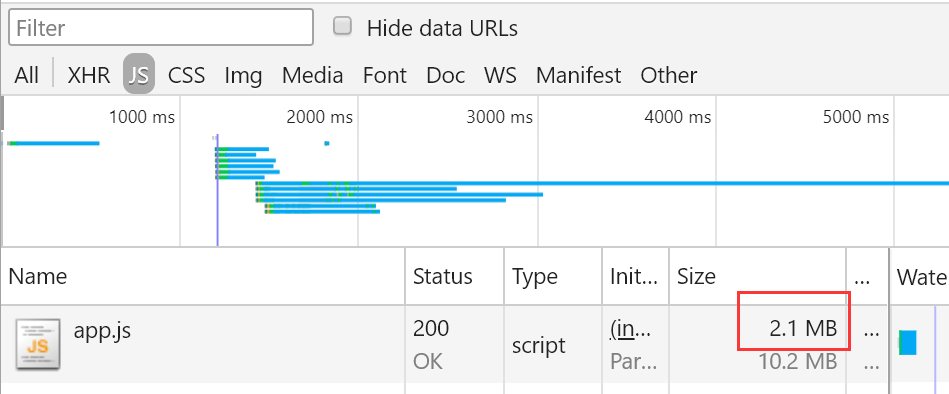Click the app.js JS file icon

[x=38, y=344]
